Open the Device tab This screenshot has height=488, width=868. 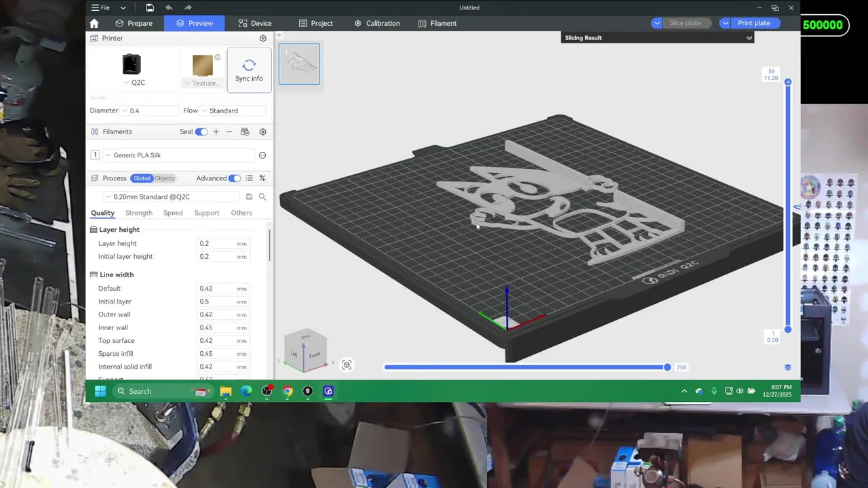point(255,23)
